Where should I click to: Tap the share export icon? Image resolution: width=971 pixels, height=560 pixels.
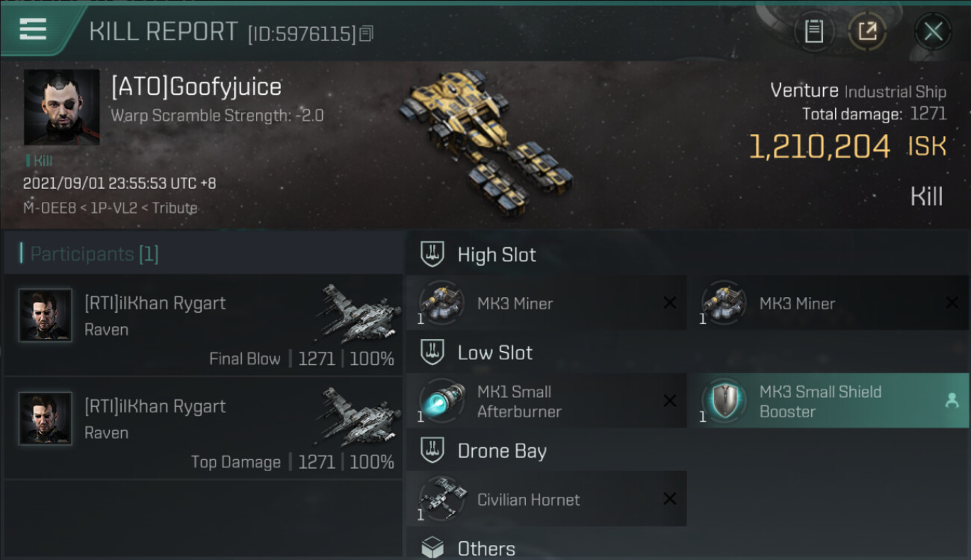tap(867, 31)
